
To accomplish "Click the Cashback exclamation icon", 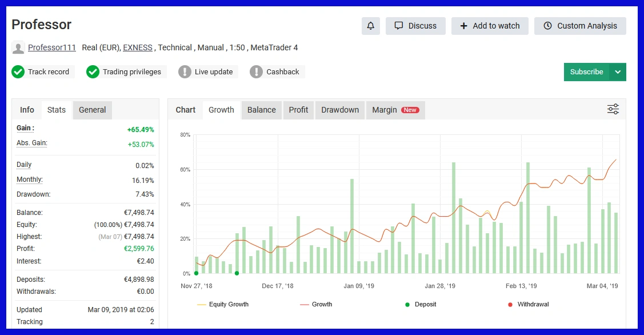I will tap(257, 72).
